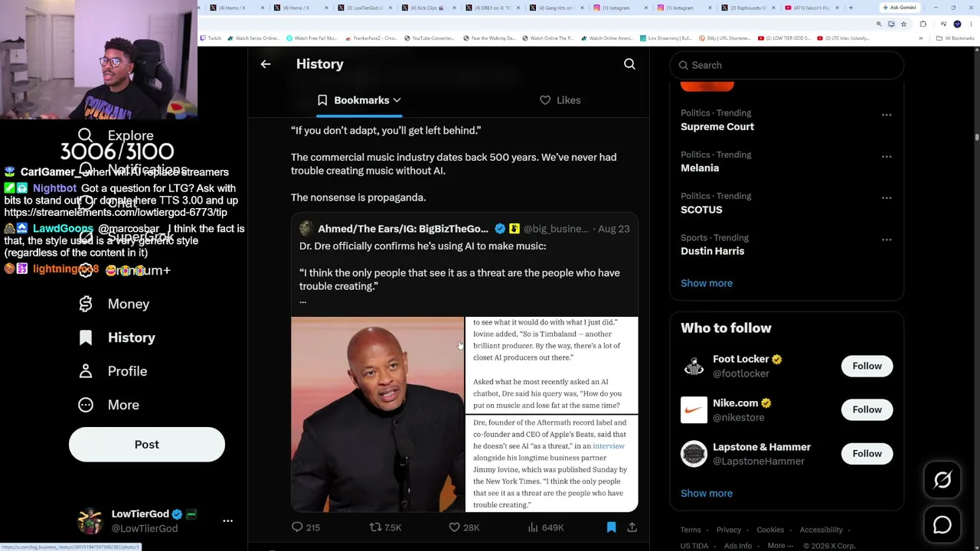
Task: Open the article screenshot mentioning Timbaland
Action: click(551, 364)
